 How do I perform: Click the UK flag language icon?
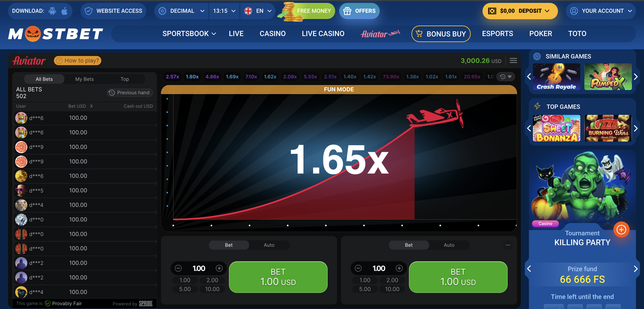[x=248, y=11]
